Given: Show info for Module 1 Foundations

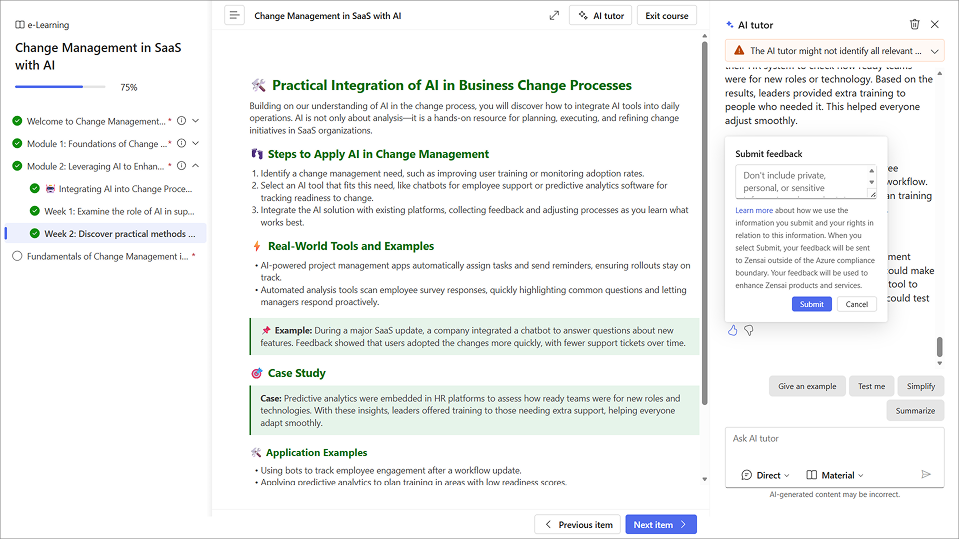Looking at the screenshot, I should coord(182,144).
